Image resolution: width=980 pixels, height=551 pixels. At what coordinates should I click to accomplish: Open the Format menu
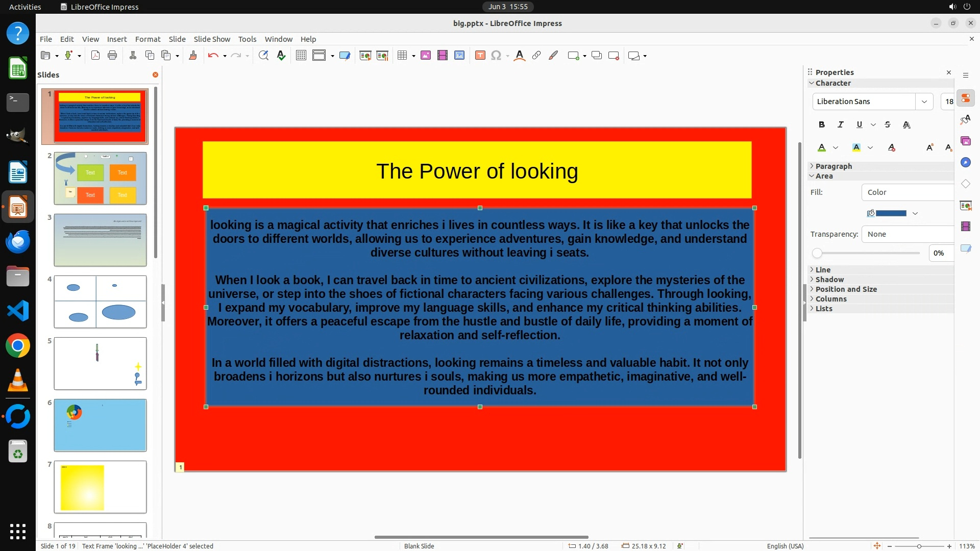(x=148, y=39)
